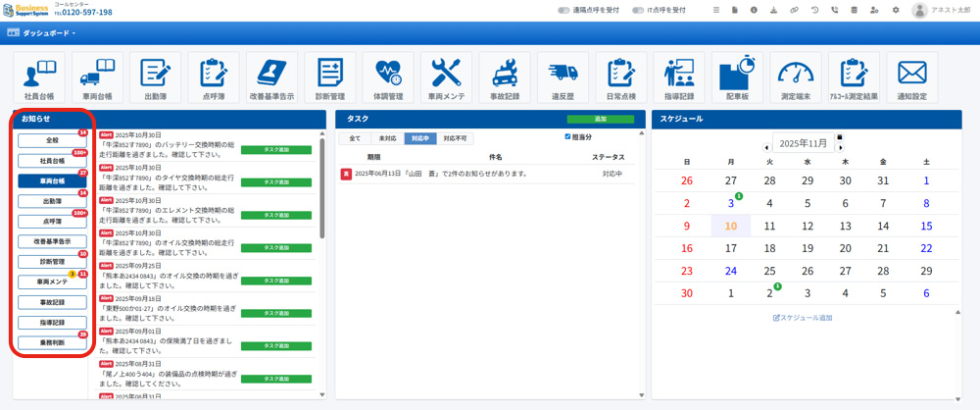Click the chain link icon in header

(x=794, y=10)
